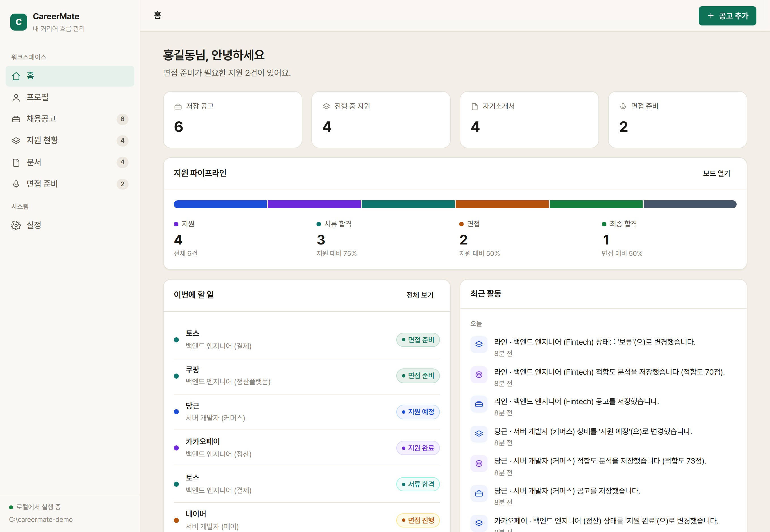
Task: Click the 지원 예정 badge on 당근 row
Action: [418, 412]
